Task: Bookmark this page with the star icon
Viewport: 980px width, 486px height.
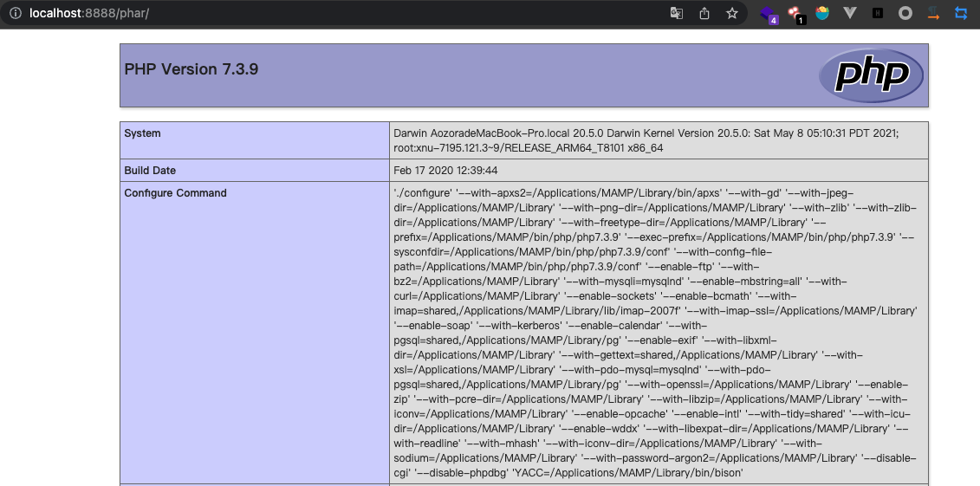Action: (732, 13)
